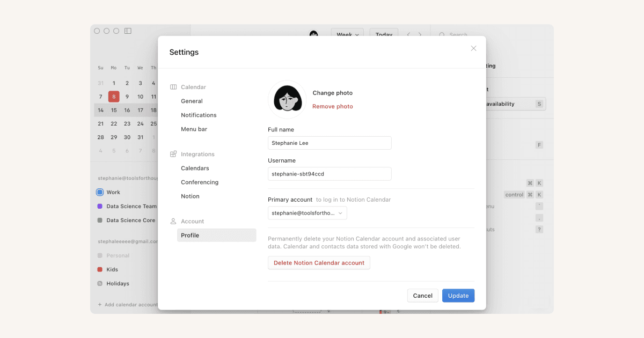Select Notifications in the Settings sidebar
This screenshot has width=644, height=338.
[199, 115]
